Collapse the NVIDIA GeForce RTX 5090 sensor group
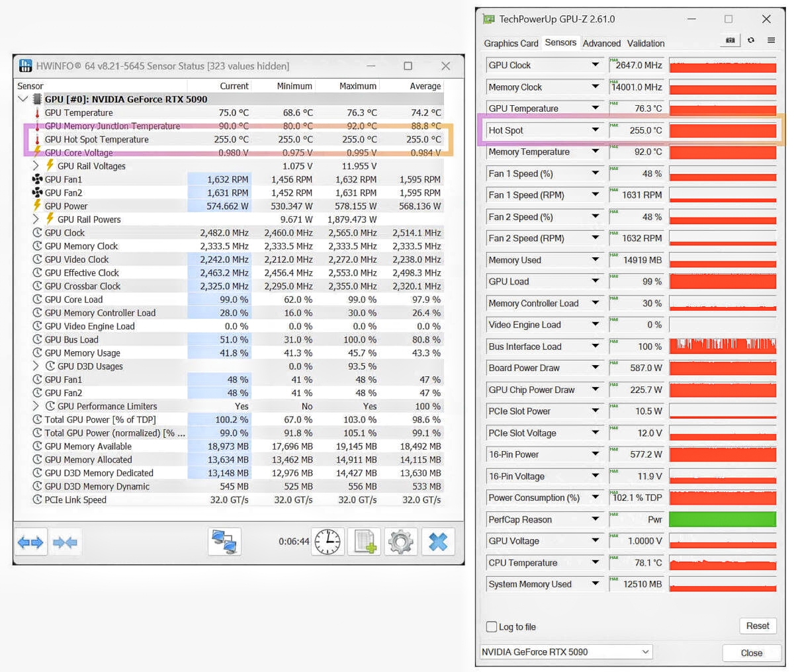Viewport: 794px width, 672px height. tap(23, 99)
